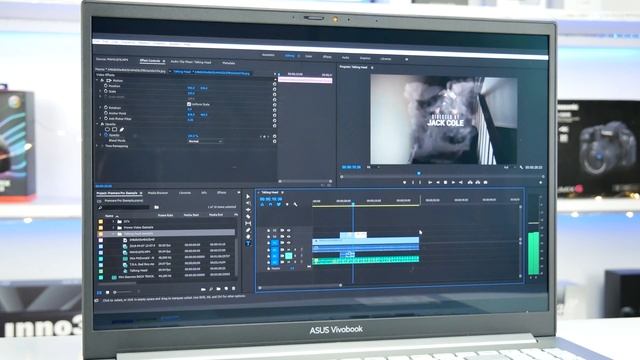Select the Talking Head sequence item
Screen dimensions: 640x360
138,271
